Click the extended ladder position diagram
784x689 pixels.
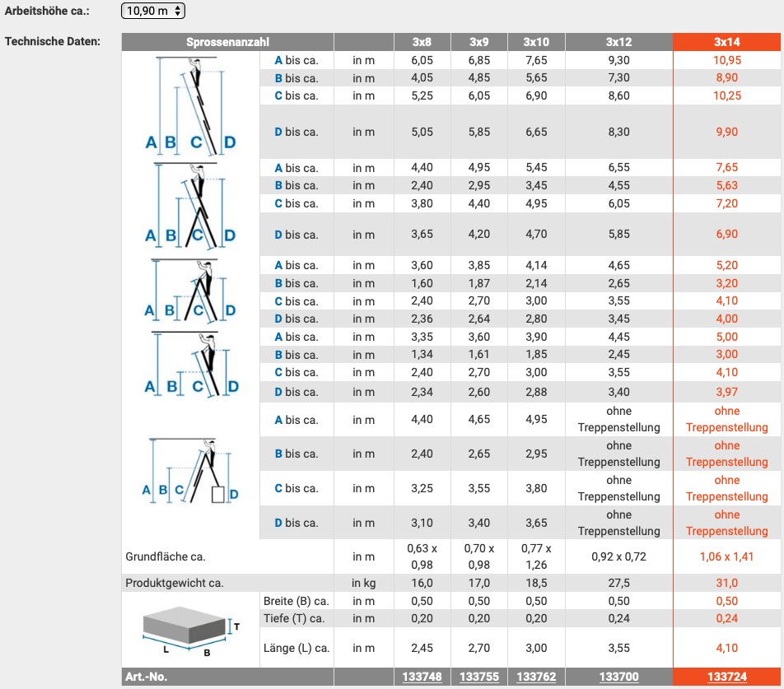pos(190,105)
